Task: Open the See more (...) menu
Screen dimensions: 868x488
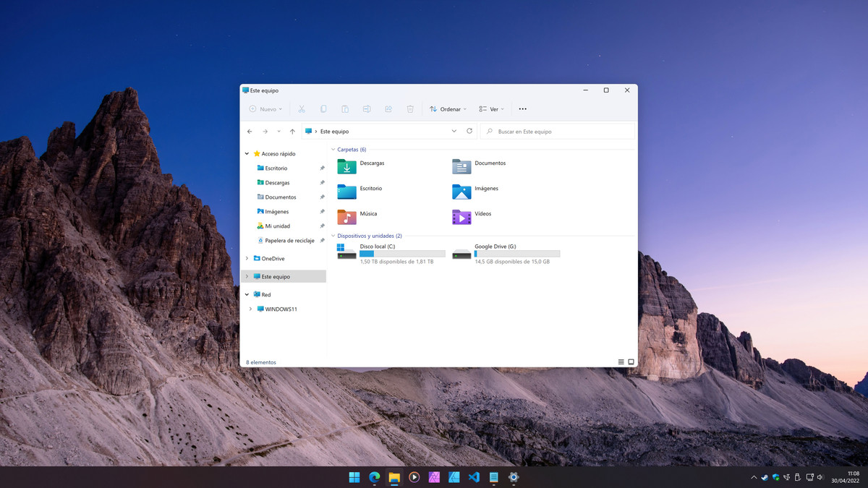Action: click(x=522, y=108)
